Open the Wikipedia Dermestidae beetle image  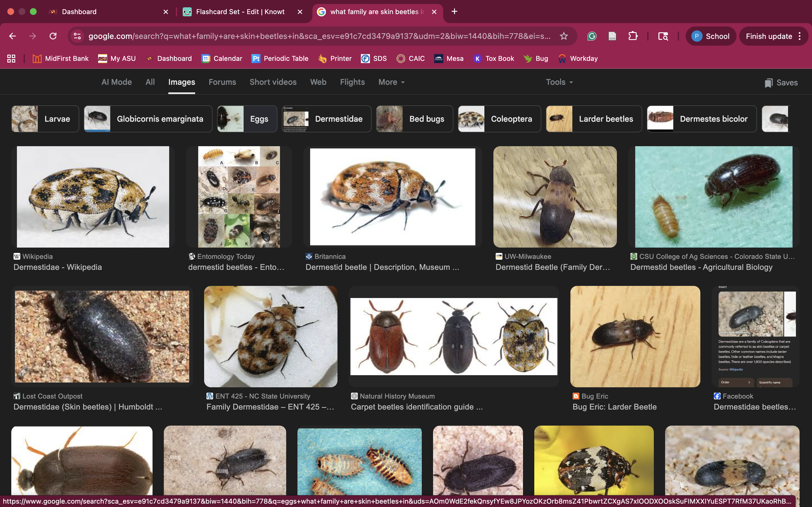point(93,197)
